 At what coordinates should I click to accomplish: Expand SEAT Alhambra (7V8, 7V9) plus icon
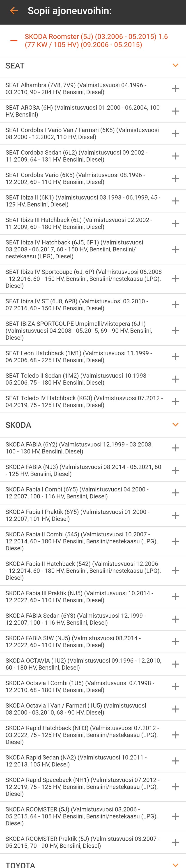175,89
